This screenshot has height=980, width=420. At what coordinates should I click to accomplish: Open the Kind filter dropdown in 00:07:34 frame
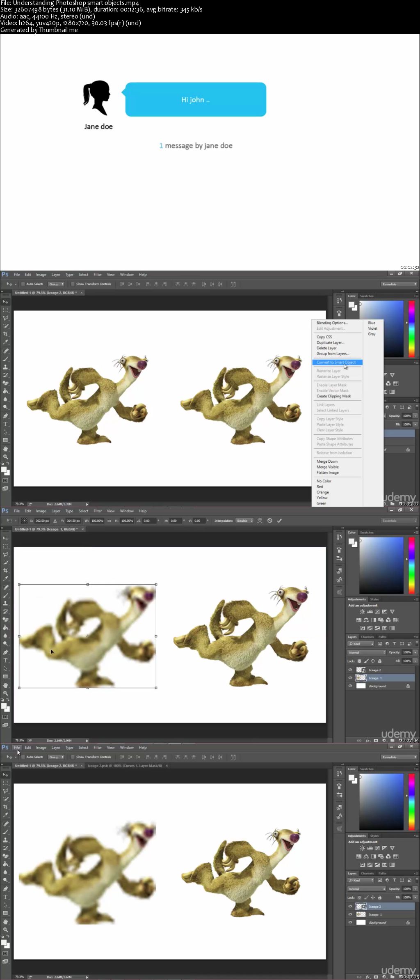(x=361, y=644)
